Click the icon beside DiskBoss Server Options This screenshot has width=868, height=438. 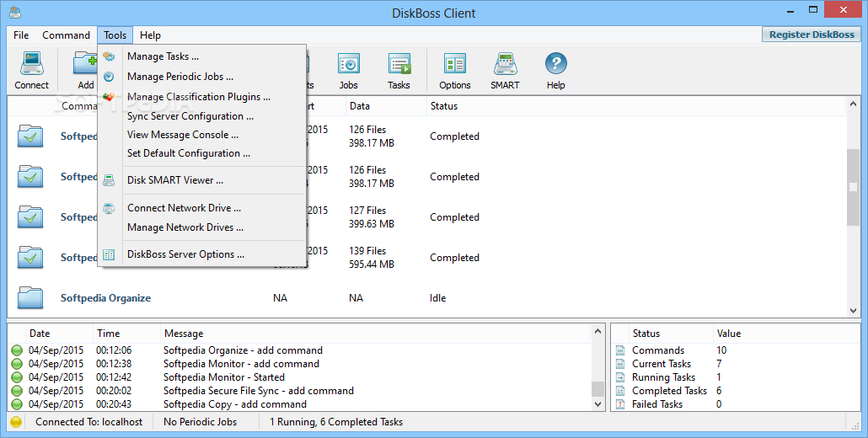(x=109, y=255)
